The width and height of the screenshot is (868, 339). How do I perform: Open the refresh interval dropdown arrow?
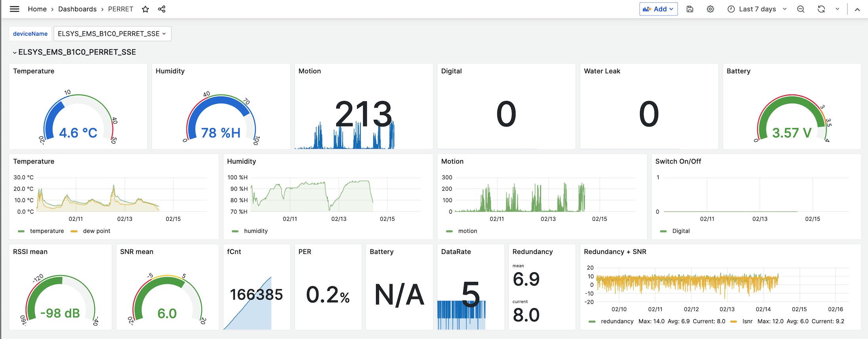(x=838, y=9)
